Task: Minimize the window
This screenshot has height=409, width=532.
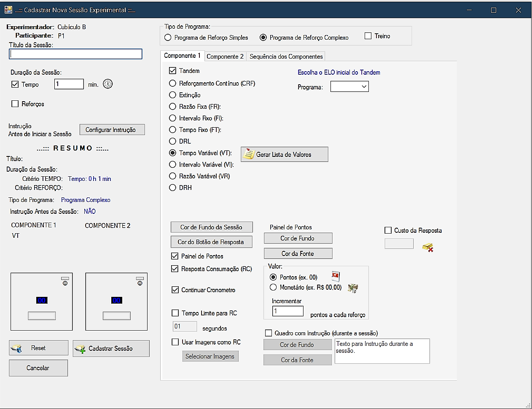Action: click(469, 10)
